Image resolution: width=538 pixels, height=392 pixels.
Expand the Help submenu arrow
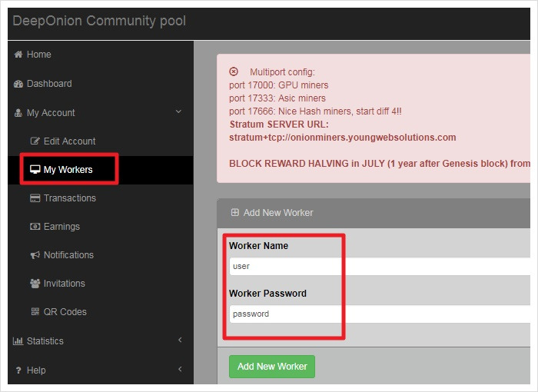pyautogui.click(x=180, y=369)
